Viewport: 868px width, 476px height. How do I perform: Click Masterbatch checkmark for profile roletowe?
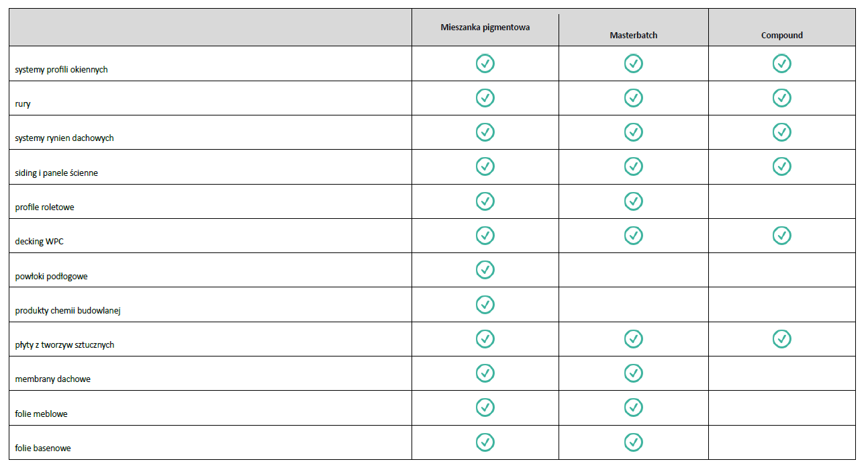pos(633,201)
